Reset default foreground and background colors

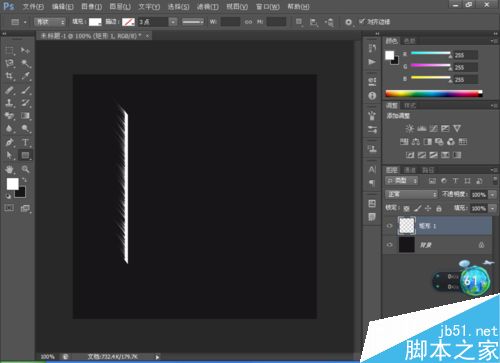(x=8, y=196)
